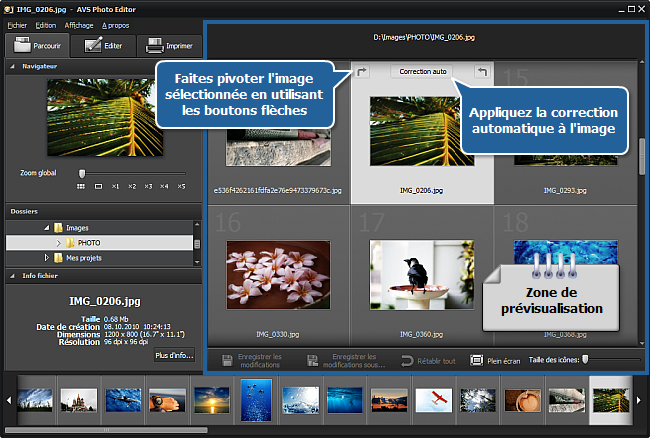650x439 pixels.
Task: Select thumbnail grid zoom view icon
Action: [x=81, y=187]
